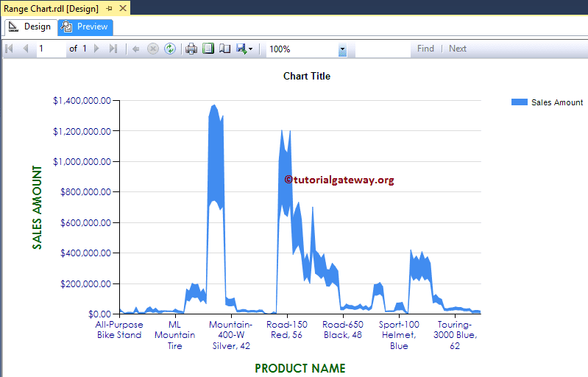
Task: Click the total pages count after 'of'
Action: [x=85, y=49]
